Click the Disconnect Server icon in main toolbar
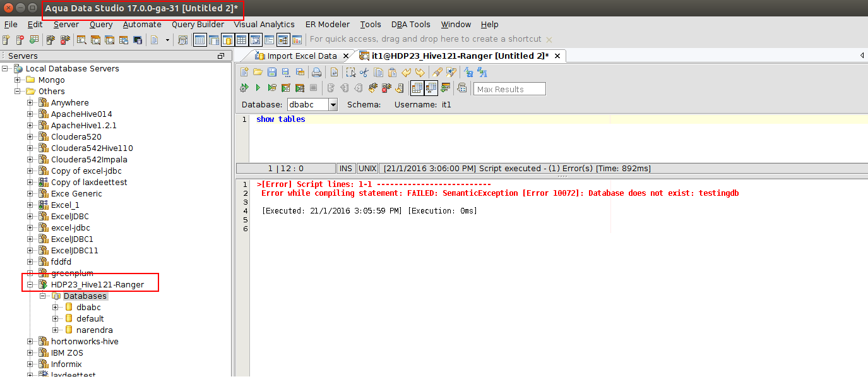 (65, 40)
